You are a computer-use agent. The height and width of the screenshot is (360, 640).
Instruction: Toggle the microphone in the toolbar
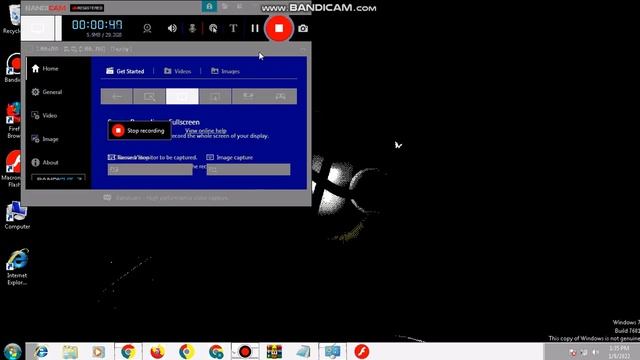(x=192, y=28)
